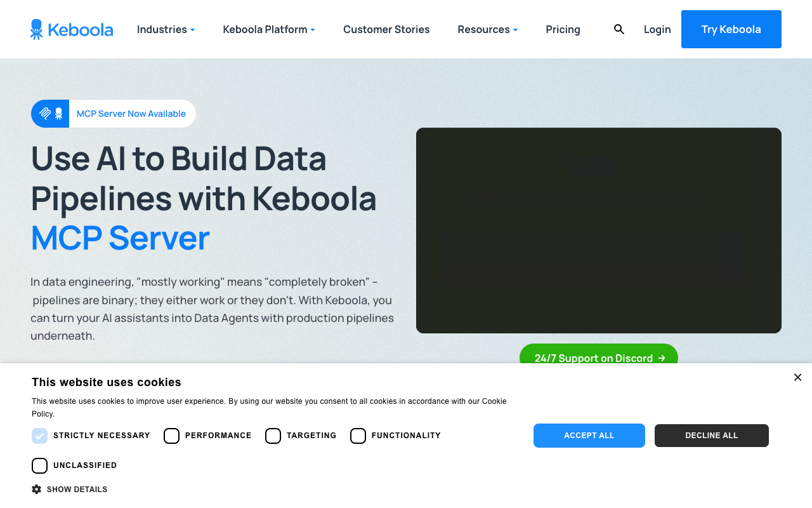Open the Customer Stories page

[386, 29]
